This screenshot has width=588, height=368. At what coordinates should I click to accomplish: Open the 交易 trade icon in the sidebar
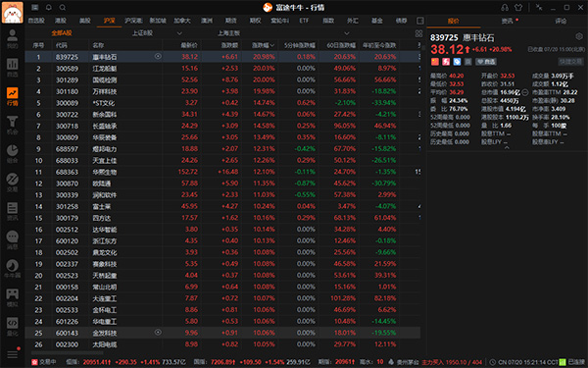12,183
